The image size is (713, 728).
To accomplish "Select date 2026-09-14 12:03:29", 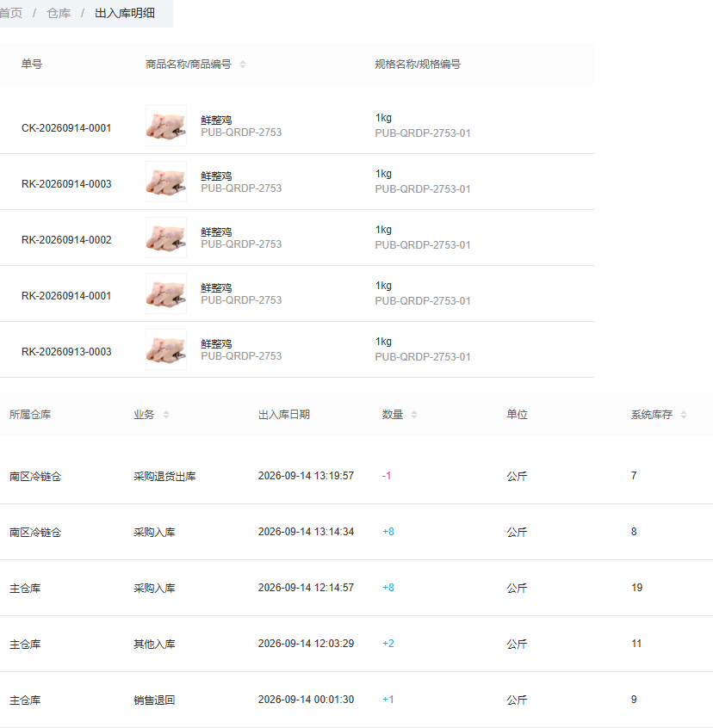I will coord(306,644).
